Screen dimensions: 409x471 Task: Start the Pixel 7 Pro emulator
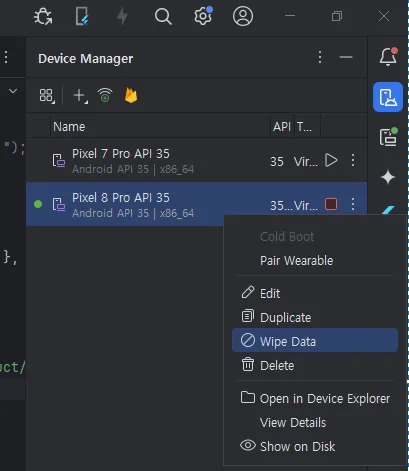click(331, 160)
